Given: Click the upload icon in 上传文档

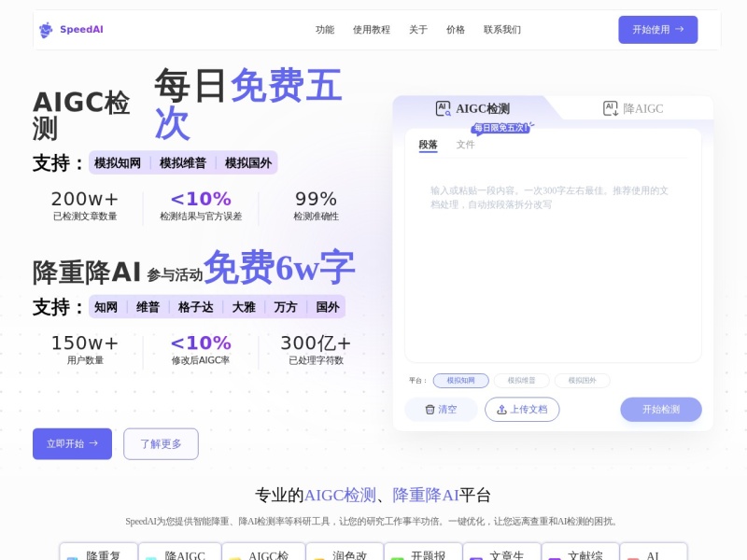Looking at the screenshot, I should click(501, 410).
